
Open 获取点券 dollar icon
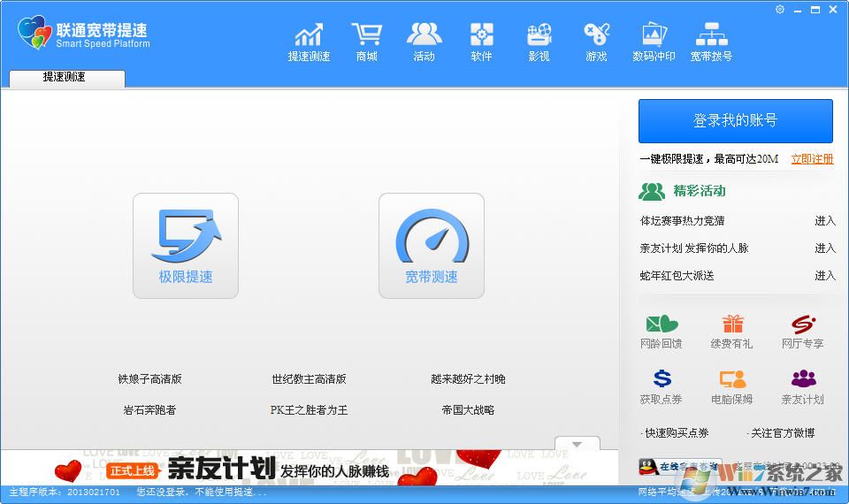pyautogui.click(x=662, y=387)
